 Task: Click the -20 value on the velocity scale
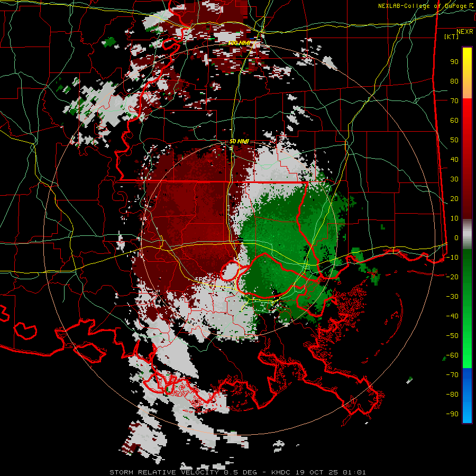pos(452,277)
